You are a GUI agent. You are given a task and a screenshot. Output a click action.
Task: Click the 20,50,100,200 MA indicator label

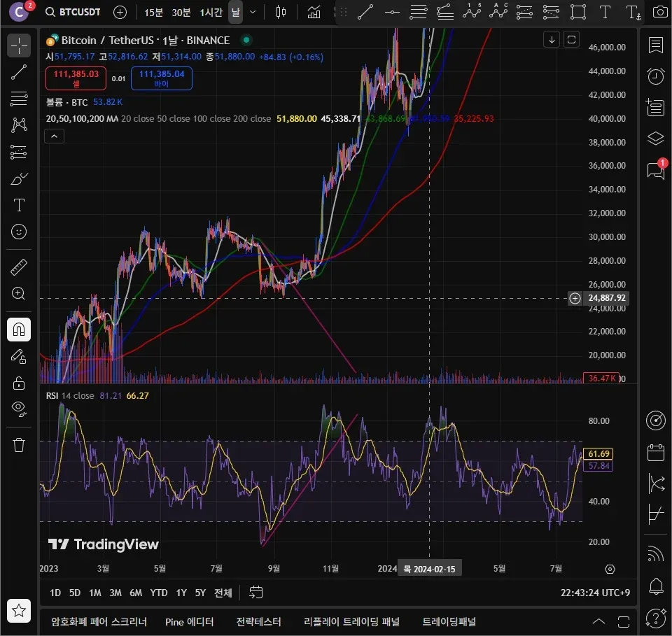click(x=82, y=119)
